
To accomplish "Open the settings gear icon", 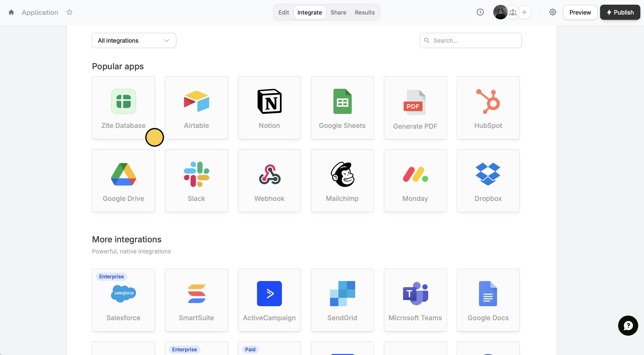I will [552, 12].
